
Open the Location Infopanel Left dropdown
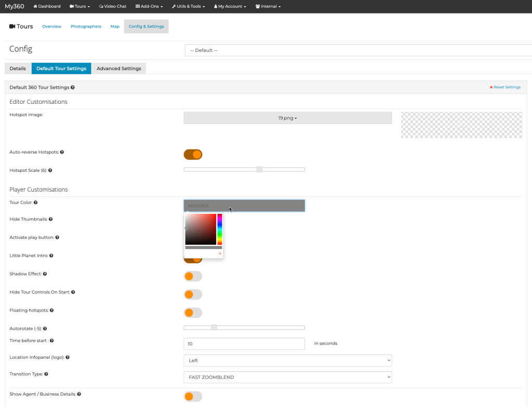coord(288,360)
